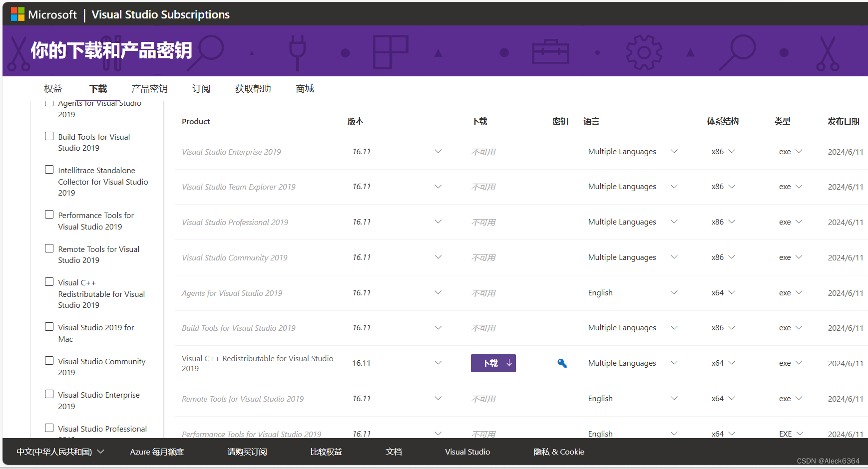This screenshot has width=868, height=469.
Task: Click 你的下载和产品密钥 page heading
Action: pyautogui.click(x=111, y=50)
